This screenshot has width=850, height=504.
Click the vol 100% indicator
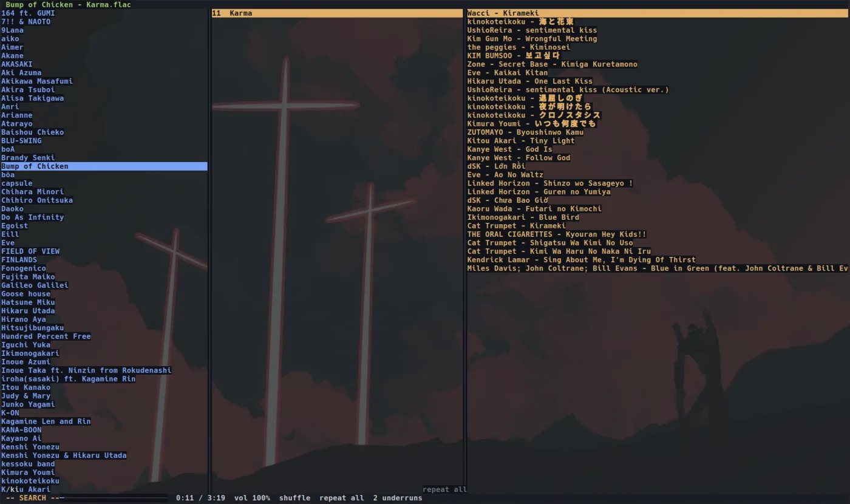[252, 498]
